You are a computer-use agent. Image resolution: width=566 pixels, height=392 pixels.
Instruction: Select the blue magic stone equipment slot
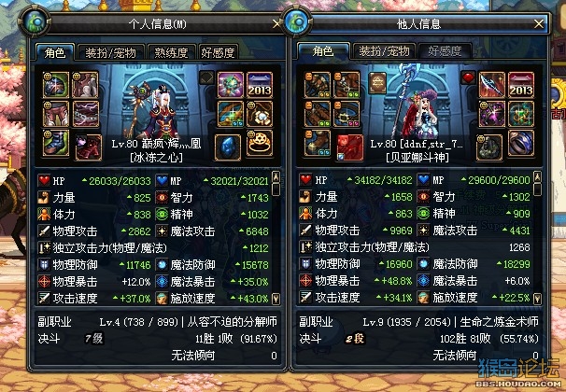coord(228,147)
